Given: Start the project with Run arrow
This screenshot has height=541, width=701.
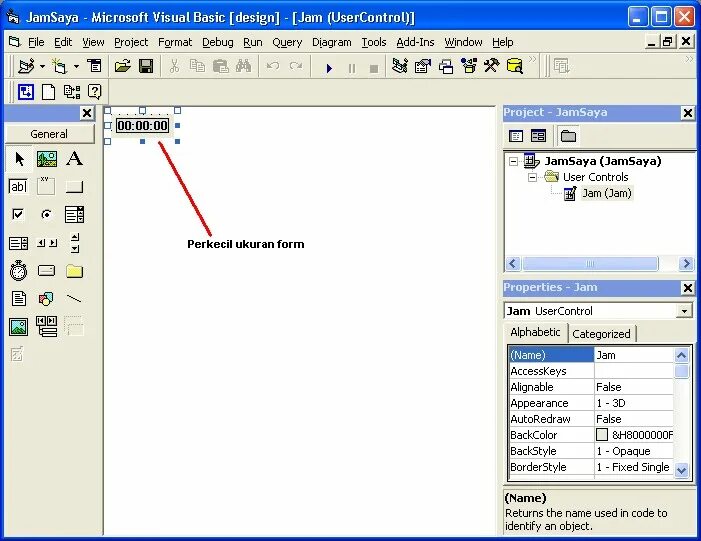Looking at the screenshot, I should point(329,68).
